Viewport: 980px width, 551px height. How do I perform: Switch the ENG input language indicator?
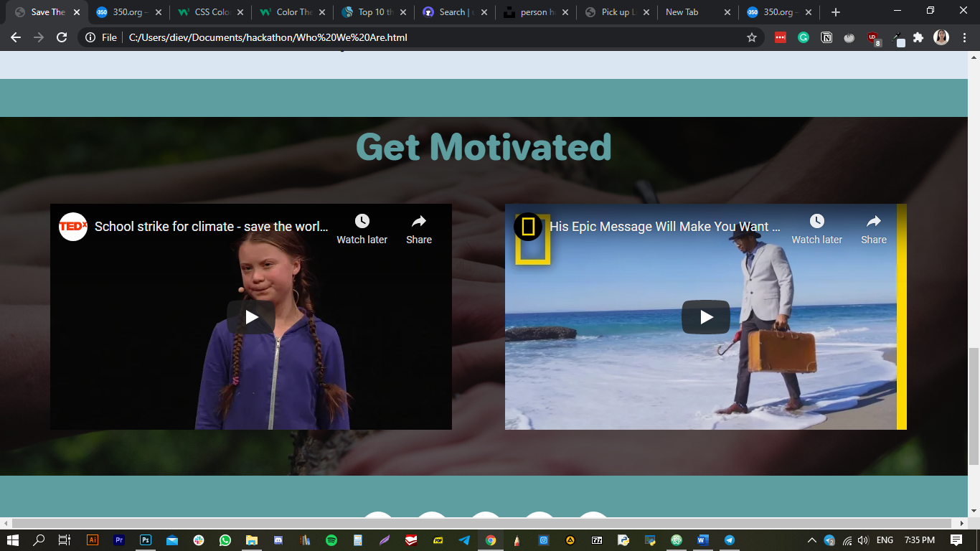pos(885,540)
